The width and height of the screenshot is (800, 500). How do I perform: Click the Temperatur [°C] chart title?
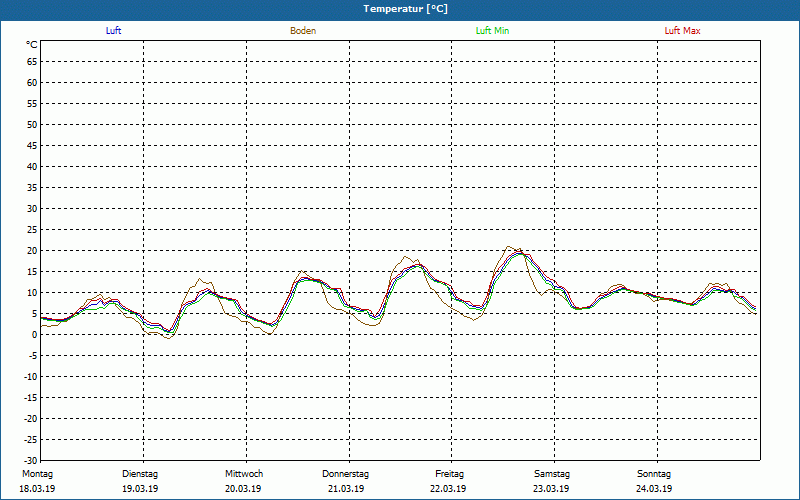pyautogui.click(x=406, y=9)
